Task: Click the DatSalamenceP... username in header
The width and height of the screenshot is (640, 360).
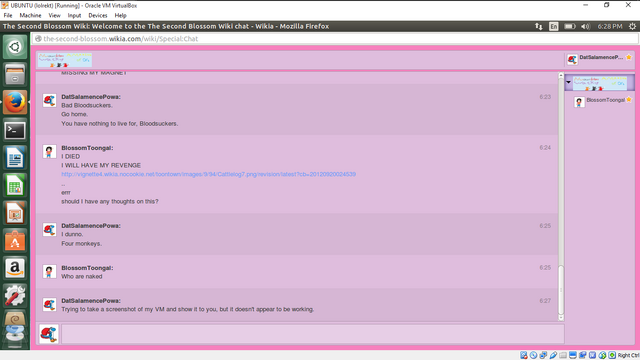Action: 601,57
